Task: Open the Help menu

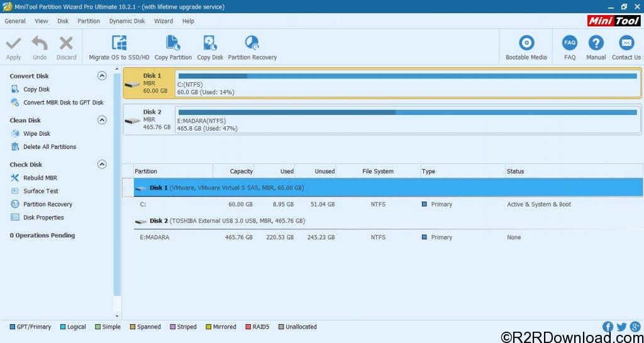Action: click(x=188, y=21)
